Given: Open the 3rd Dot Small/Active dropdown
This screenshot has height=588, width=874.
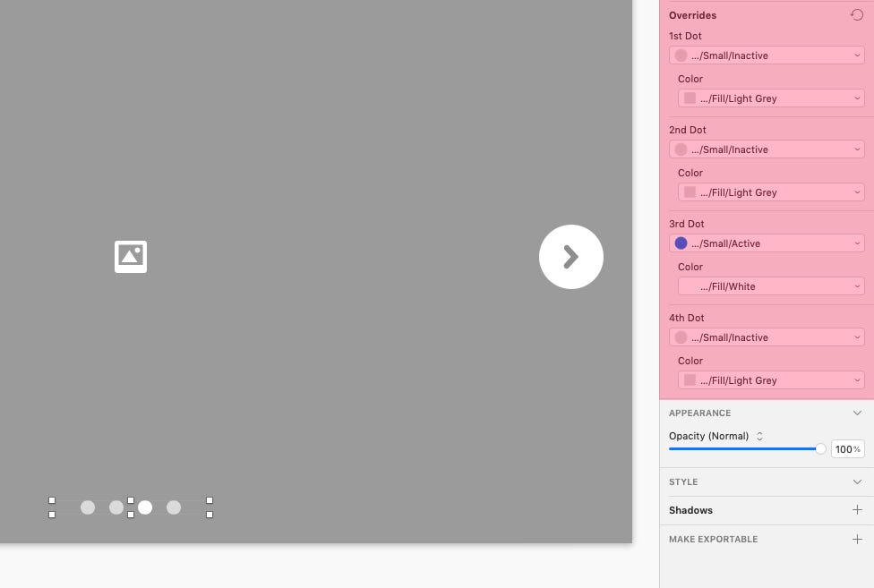Looking at the screenshot, I should click(767, 243).
